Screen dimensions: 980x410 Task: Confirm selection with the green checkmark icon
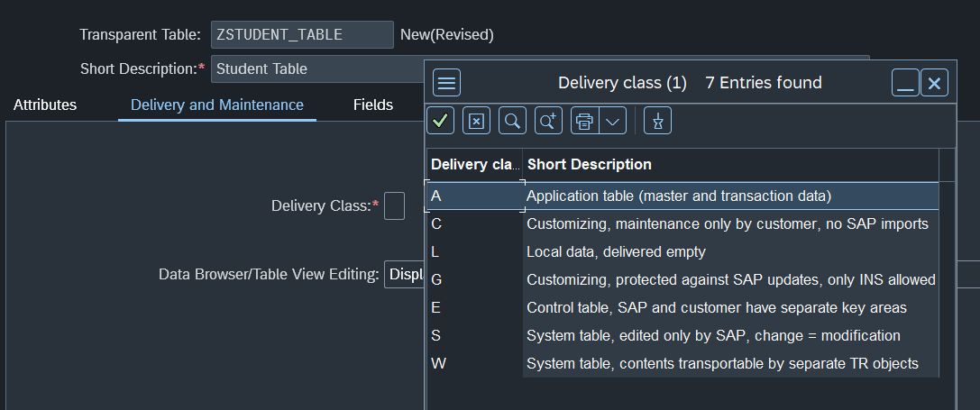tap(440, 121)
